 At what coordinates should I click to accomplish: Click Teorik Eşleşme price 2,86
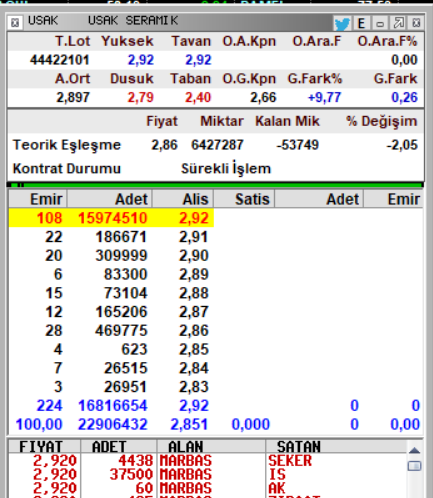point(164,145)
